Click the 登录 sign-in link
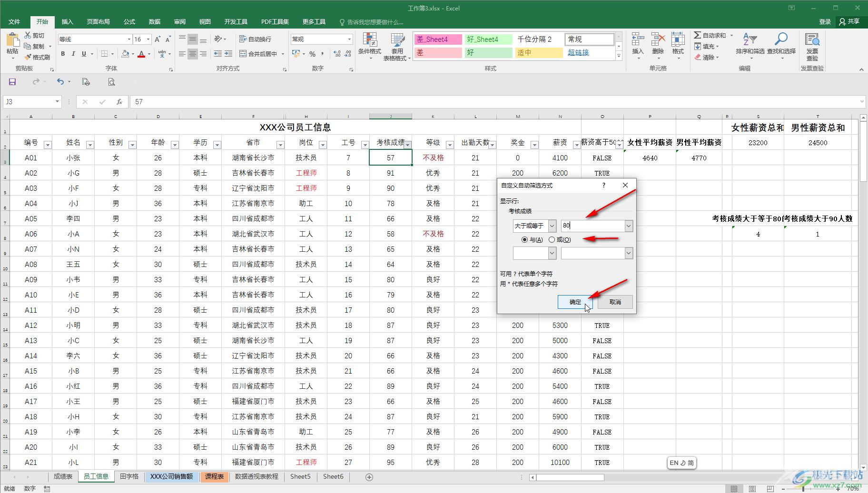This screenshot has height=493, width=868. click(825, 21)
